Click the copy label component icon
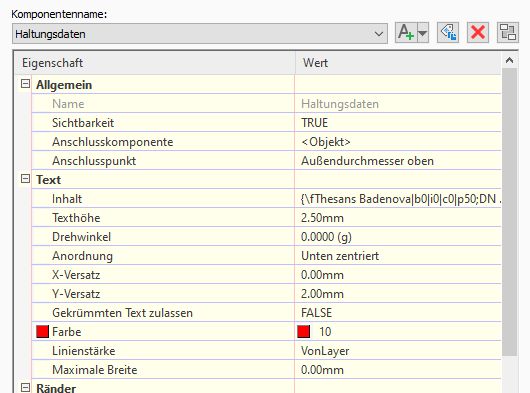Screen dimensions: 530x393 pyautogui.click(x=448, y=33)
